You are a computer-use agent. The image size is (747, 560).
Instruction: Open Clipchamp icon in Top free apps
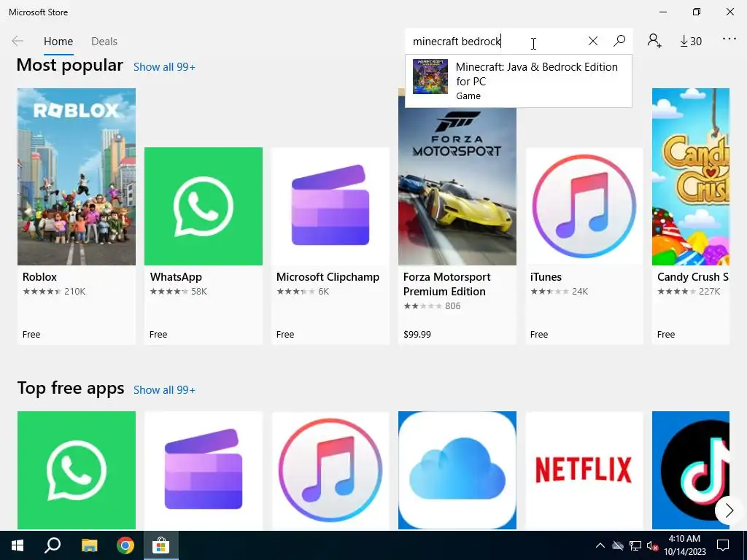pos(204,470)
